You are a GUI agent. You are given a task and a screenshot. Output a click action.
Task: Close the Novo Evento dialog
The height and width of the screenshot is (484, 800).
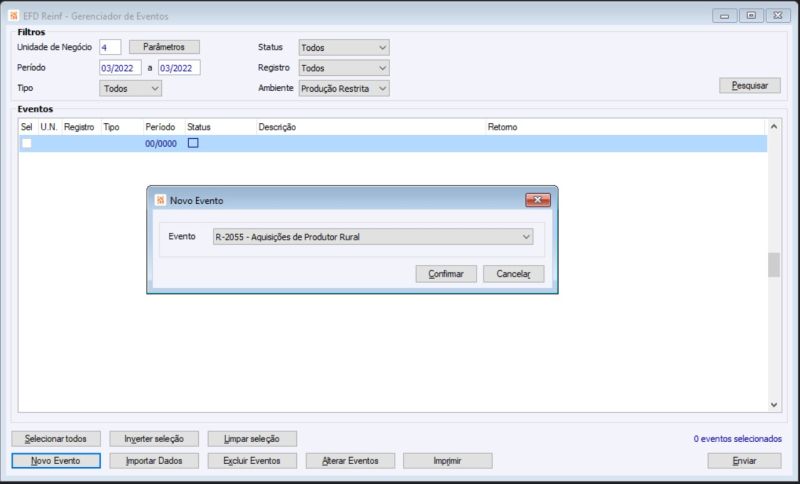[x=538, y=200]
